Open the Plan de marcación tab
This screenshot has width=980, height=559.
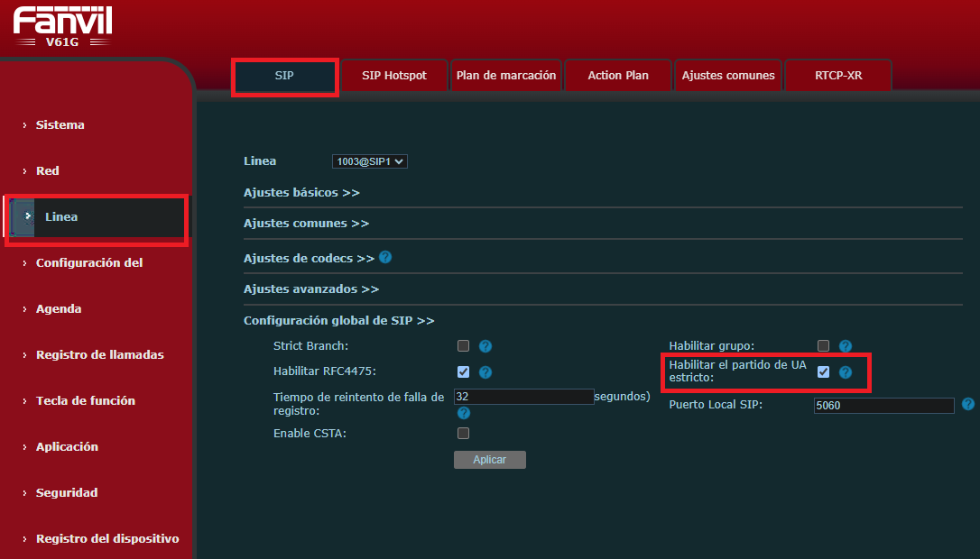click(506, 76)
